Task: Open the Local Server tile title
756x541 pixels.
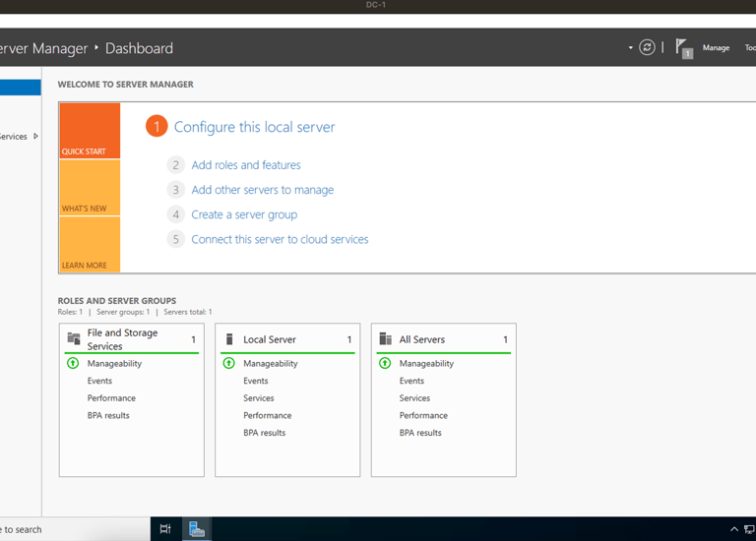Action: click(x=270, y=339)
